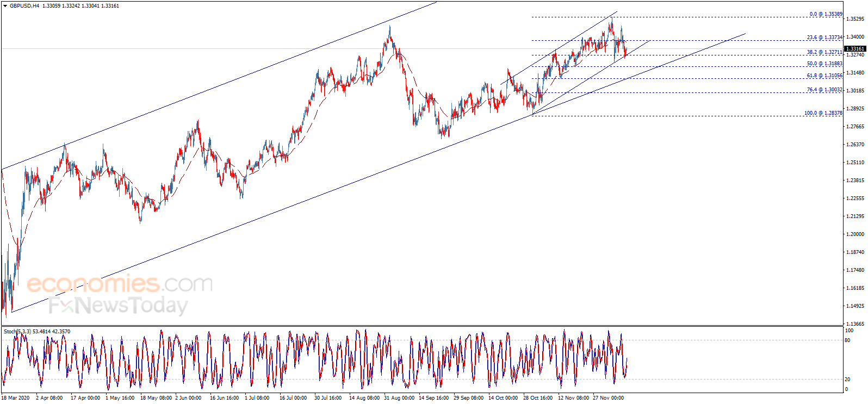Select the Fibonacci label 23.6 @ 1.33734

(x=824, y=38)
